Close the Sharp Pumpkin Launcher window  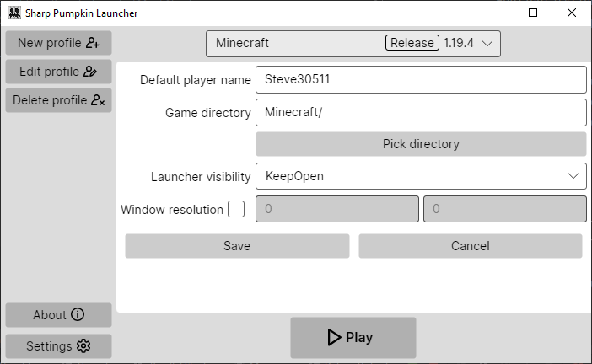click(571, 13)
